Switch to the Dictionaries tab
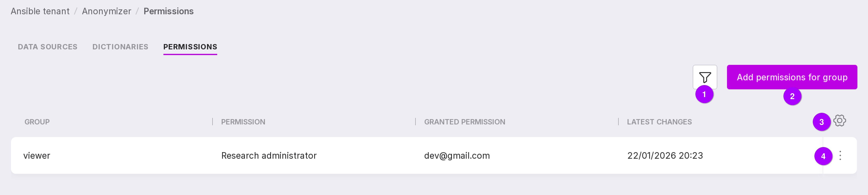This screenshot has width=868, height=195. click(120, 47)
